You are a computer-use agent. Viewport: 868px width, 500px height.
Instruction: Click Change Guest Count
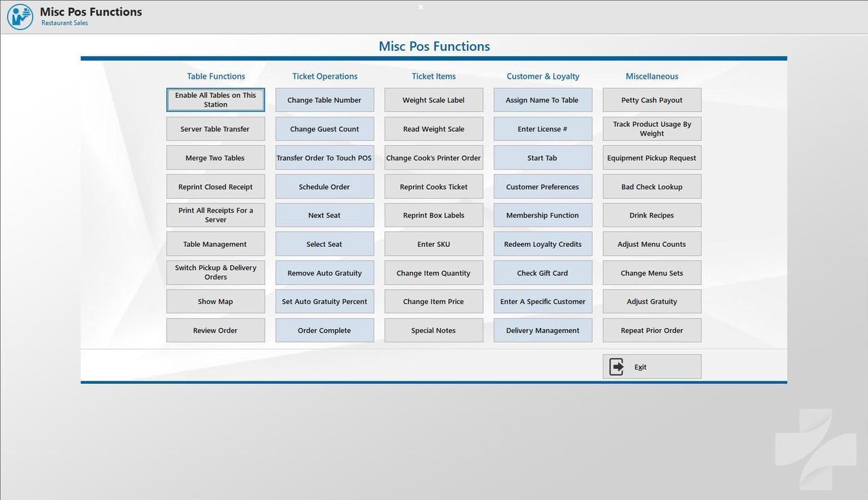tap(325, 129)
